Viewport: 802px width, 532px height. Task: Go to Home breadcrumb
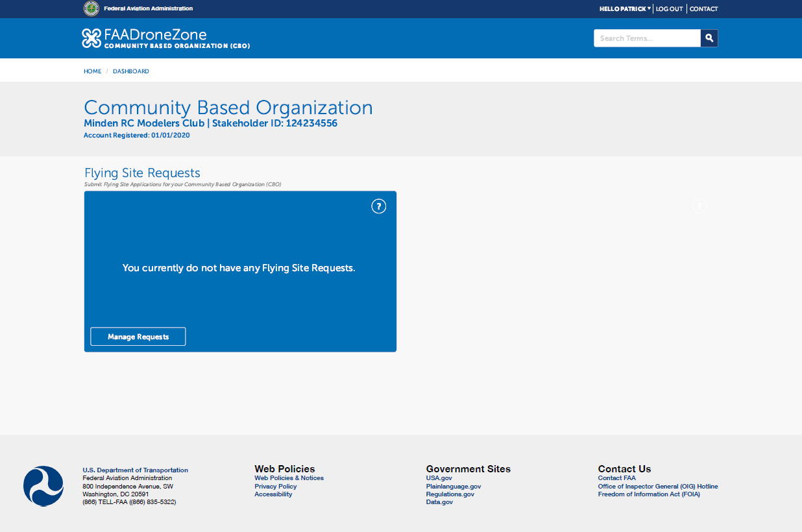coord(92,71)
